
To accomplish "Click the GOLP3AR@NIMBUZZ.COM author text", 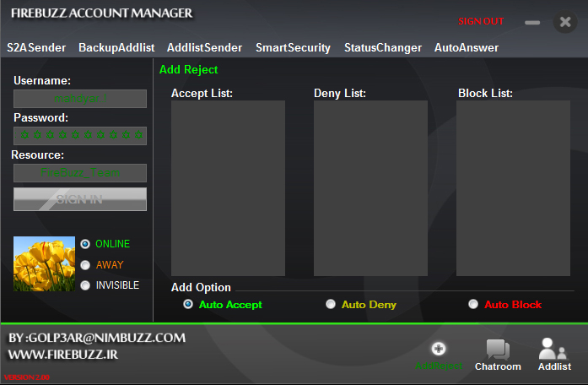I will pyautogui.click(x=107, y=338).
